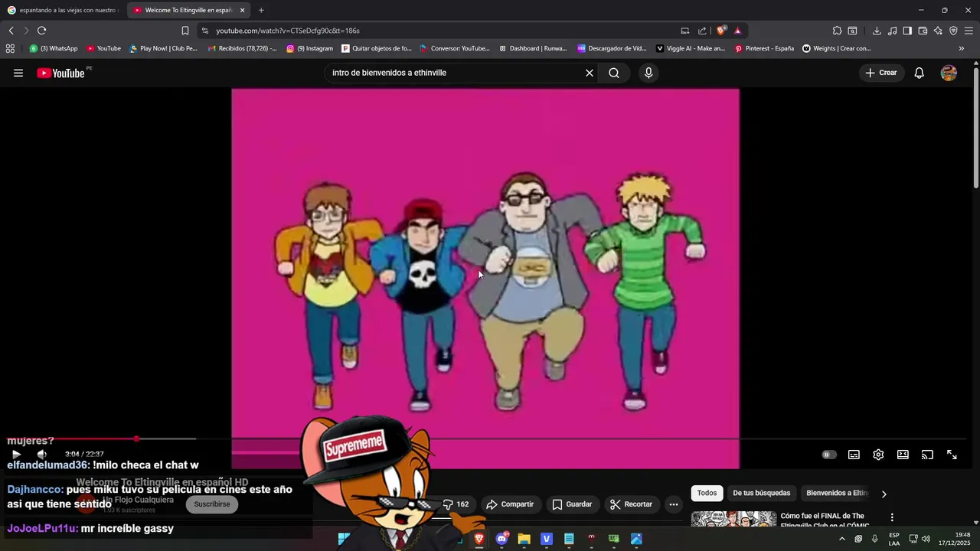Open the Crear button
980x551 pixels.
[x=881, y=73]
